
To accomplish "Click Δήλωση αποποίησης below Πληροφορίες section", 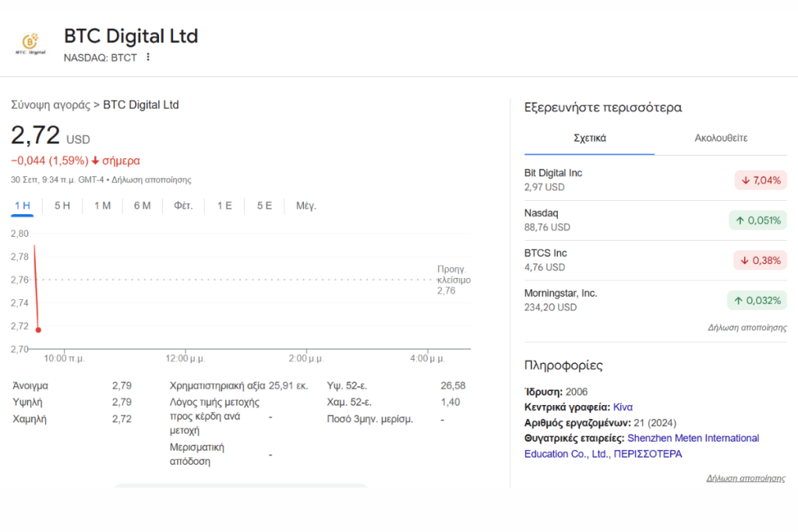I will pos(746,478).
